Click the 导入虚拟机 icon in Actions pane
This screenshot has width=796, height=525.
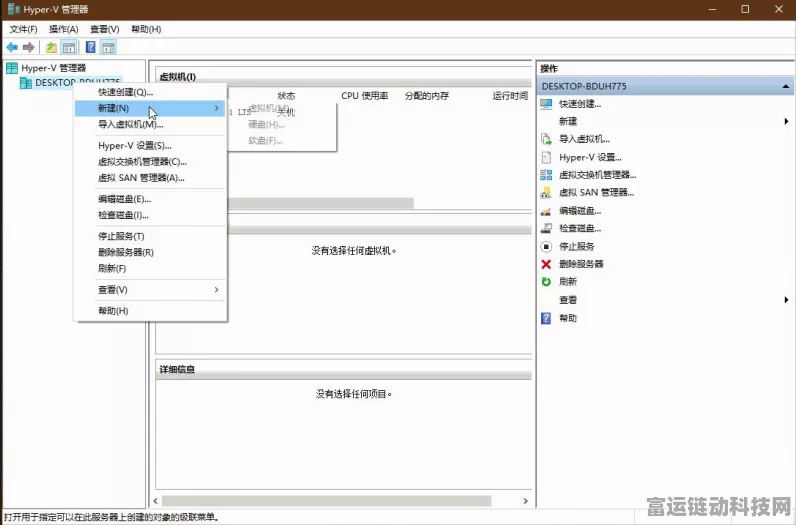546,139
